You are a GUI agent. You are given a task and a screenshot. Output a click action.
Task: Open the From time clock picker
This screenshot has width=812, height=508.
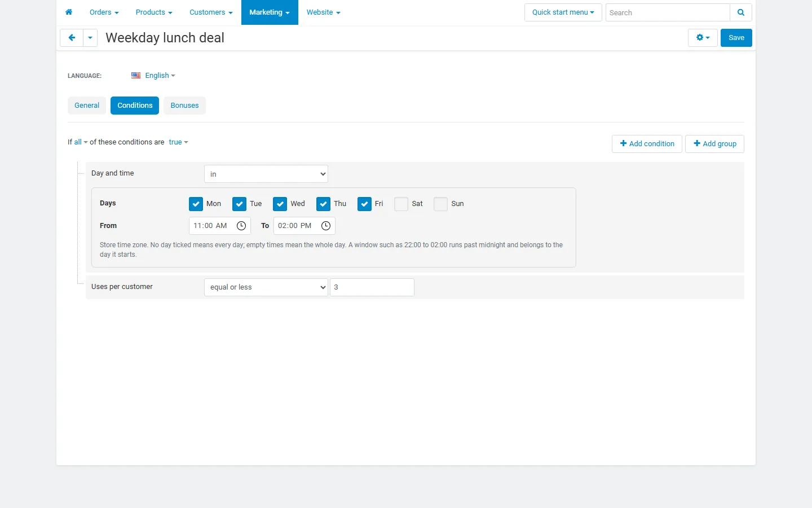(x=241, y=226)
